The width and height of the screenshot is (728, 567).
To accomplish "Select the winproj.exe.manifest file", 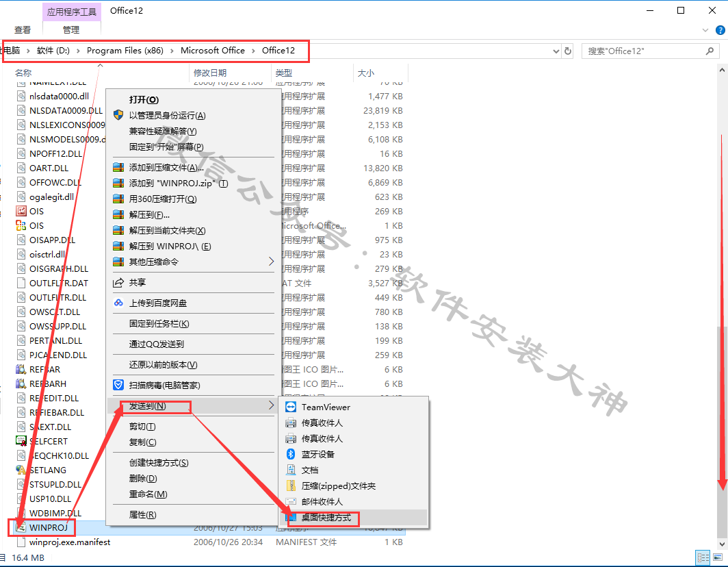I will [70, 542].
